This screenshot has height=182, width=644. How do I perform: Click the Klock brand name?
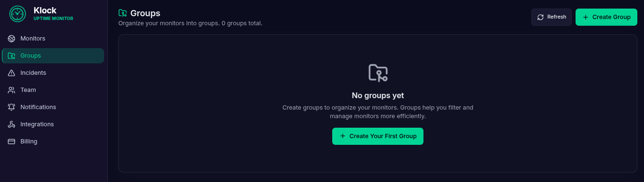pyautogui.click(x=45, y=10)
